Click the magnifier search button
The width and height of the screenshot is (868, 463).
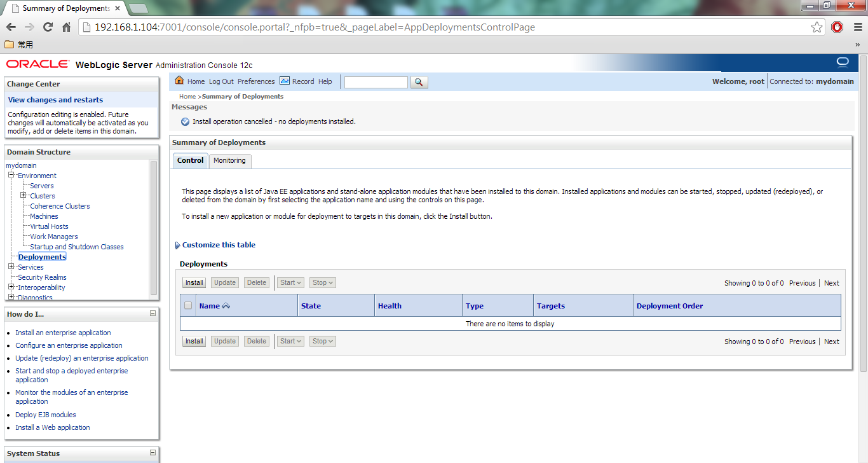pos(419,82)
